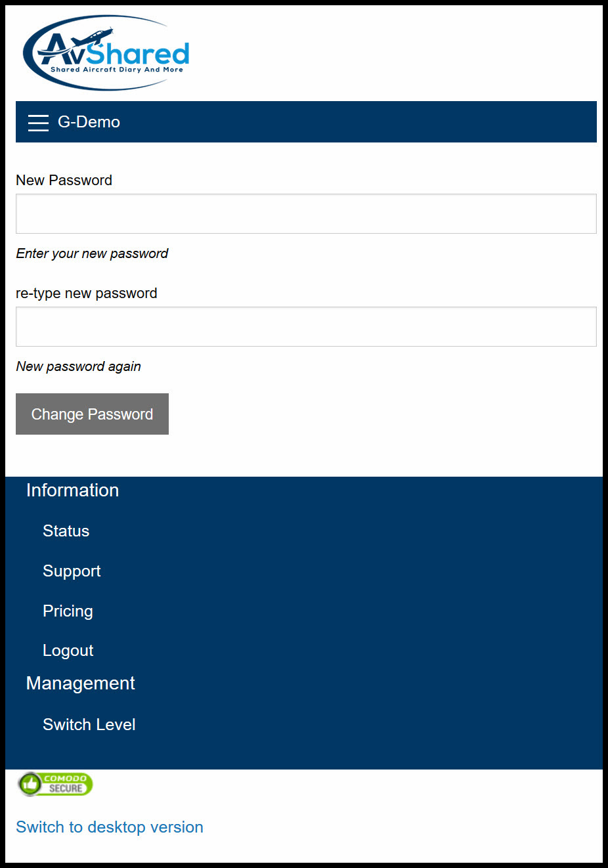Viewport: 608px width, 868px height.
Task: Select Logout from the footer menu
Action: click(x=68, y=651)
